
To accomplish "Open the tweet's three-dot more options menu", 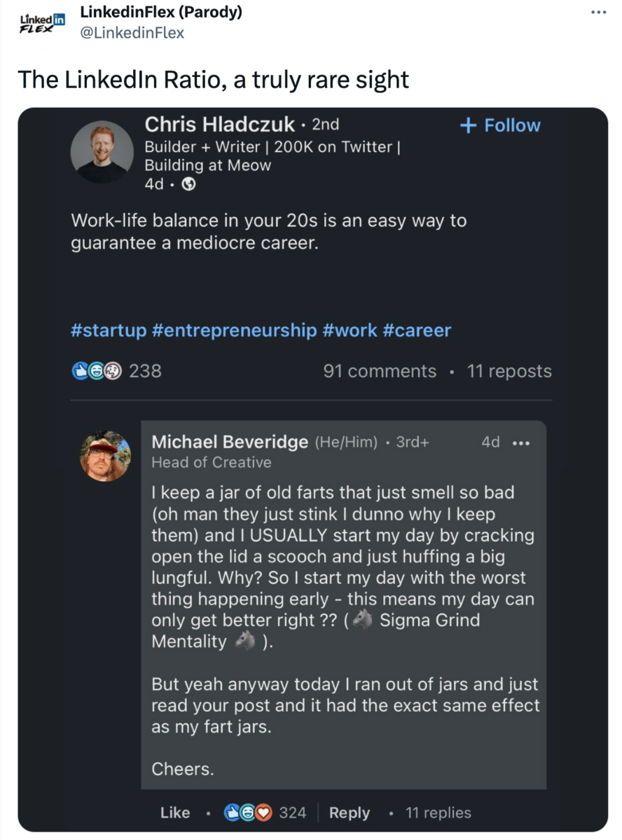I will click(x=597, y=13).
